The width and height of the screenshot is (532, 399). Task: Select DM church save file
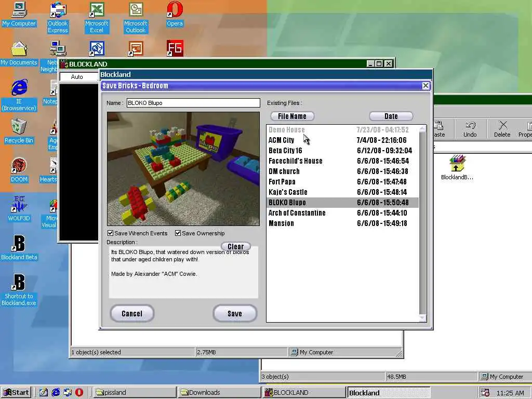click(343, 171)
